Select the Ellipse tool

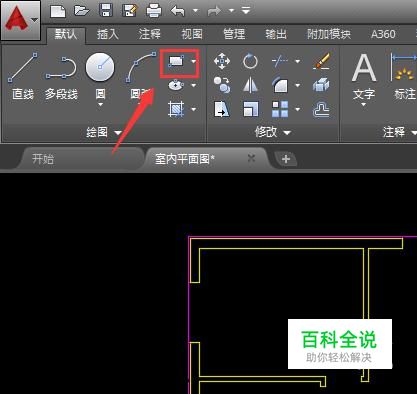coord(176,85)
